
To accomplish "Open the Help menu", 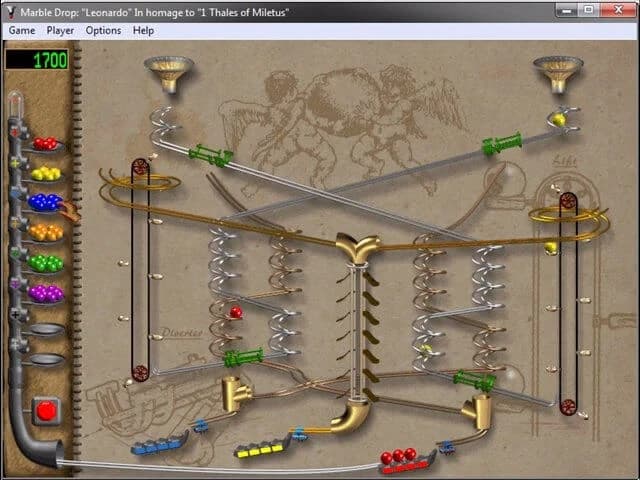I will 144,30.
